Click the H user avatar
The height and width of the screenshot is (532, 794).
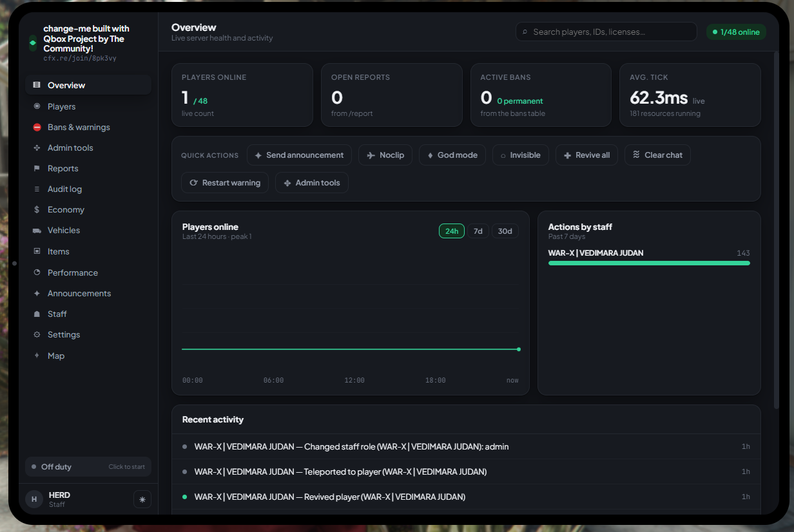[x=34, y=499]
